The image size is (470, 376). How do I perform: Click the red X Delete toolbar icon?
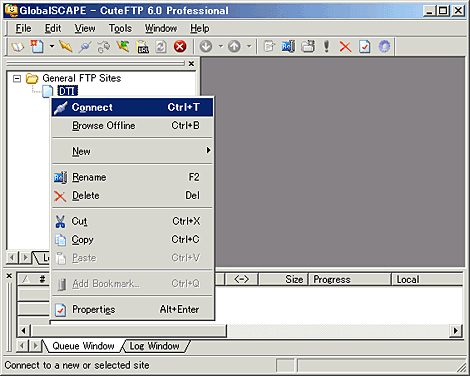tap(345, 47)
